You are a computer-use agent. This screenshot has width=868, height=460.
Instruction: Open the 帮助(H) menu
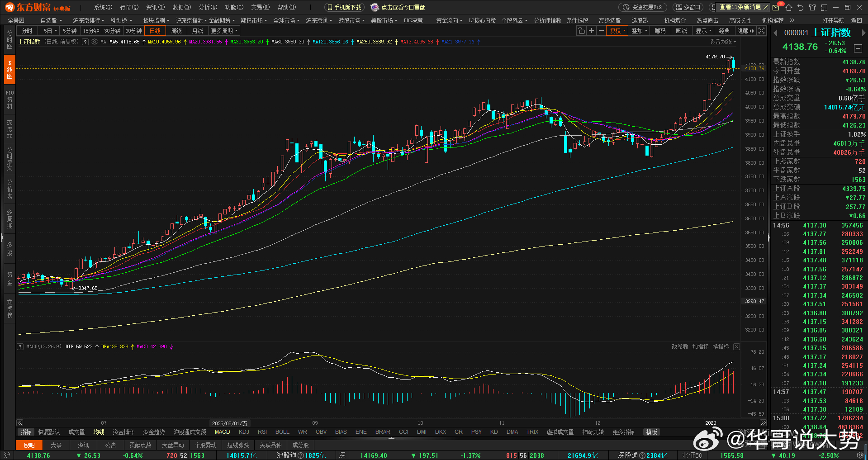point(286,7)
